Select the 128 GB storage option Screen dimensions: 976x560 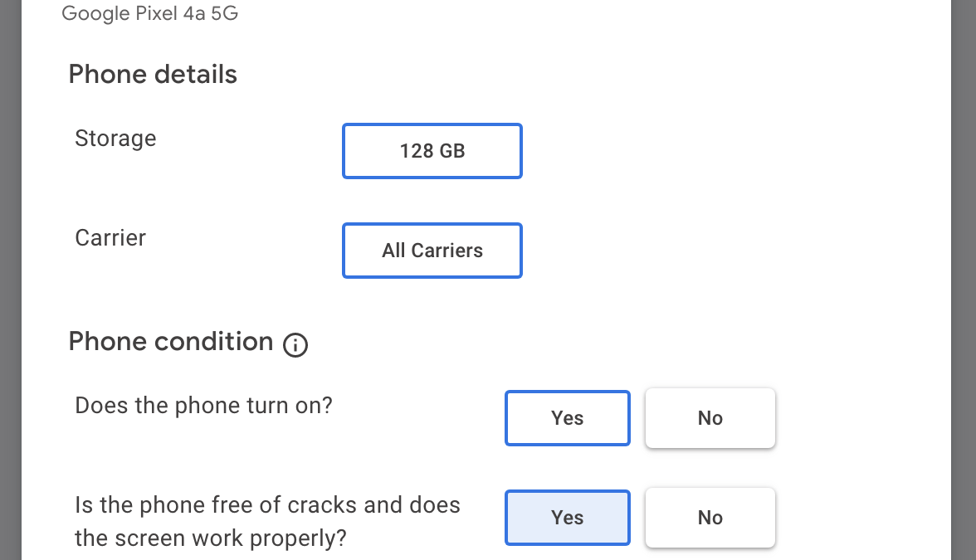coord(432,151)
